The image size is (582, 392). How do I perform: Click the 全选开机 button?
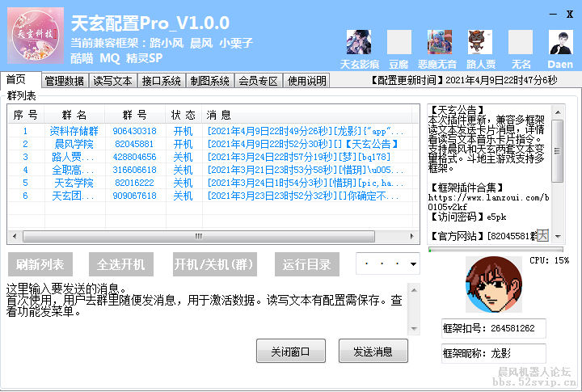pos(121,264)
